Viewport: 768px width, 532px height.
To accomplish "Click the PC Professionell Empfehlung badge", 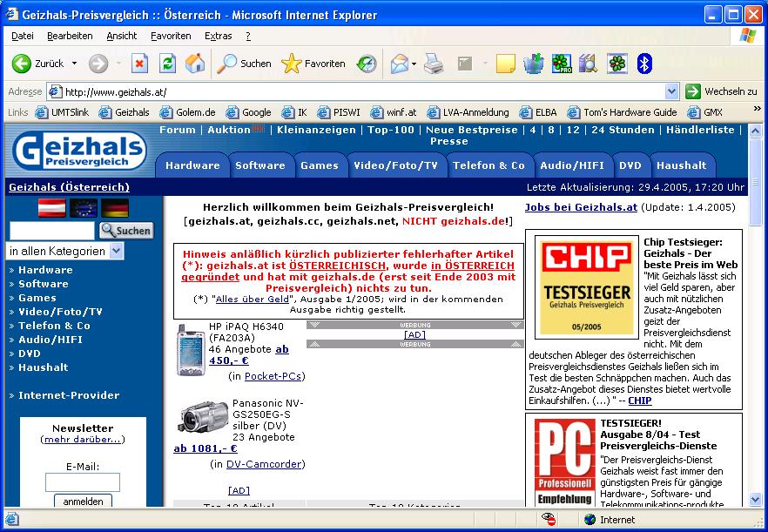I will (x=565, y=462).
